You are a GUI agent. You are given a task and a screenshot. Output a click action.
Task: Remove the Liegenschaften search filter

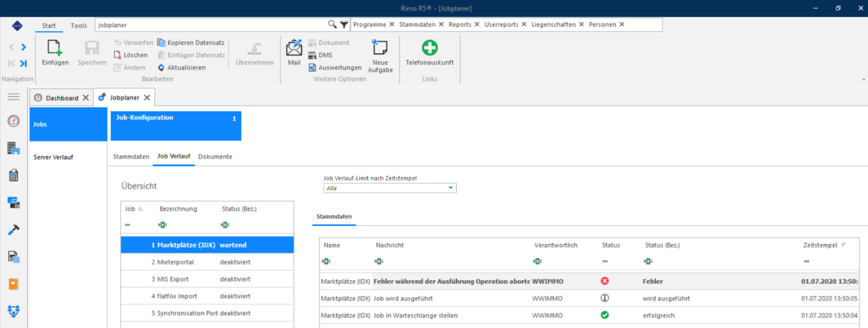(x=581, y=24)
